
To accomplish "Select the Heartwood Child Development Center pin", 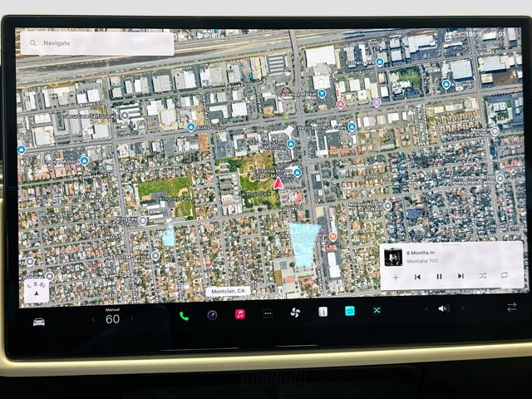I will (x=500, y=178).
